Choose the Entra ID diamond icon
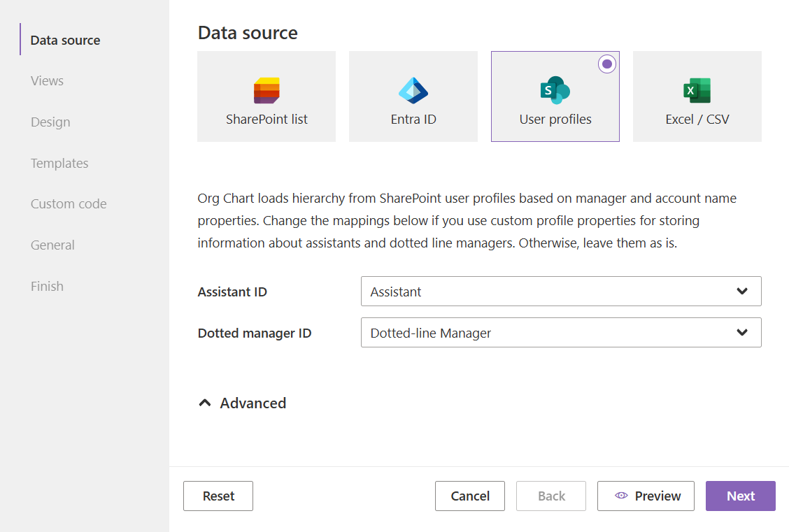Image resolution: width=789 pixels, height=532 pixels. [x=413, y=90]
